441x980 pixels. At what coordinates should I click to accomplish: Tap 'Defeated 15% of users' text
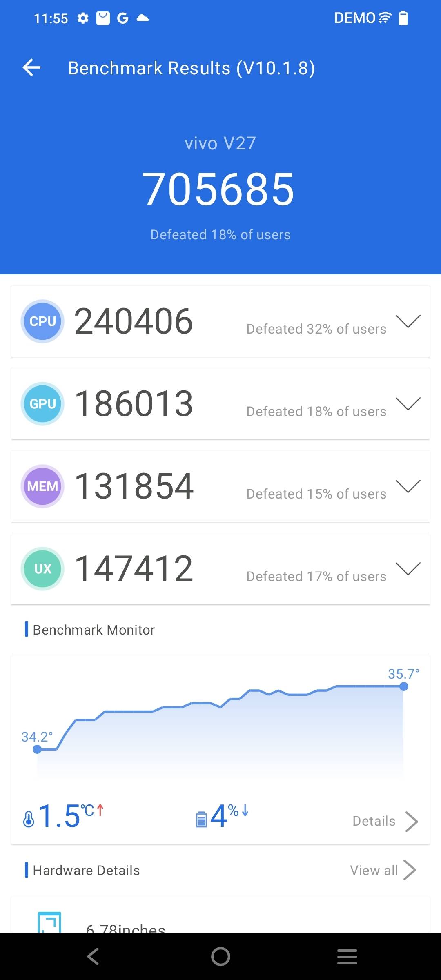tap(316, 494)
